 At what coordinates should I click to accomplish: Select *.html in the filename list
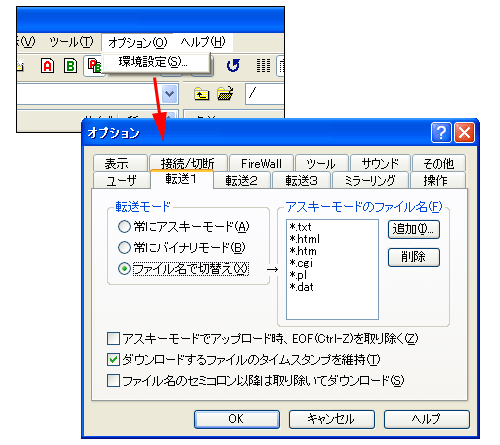click(x=304, y=239)
